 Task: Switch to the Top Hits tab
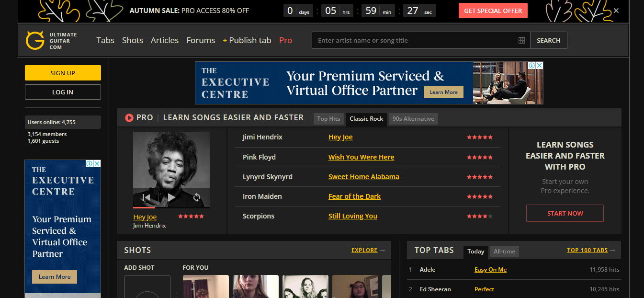pos(328,119)
